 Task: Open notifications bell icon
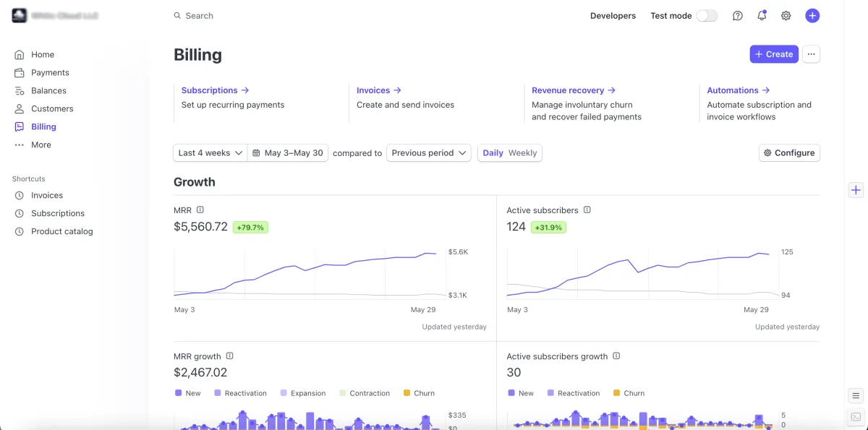[x=762, y=16]
